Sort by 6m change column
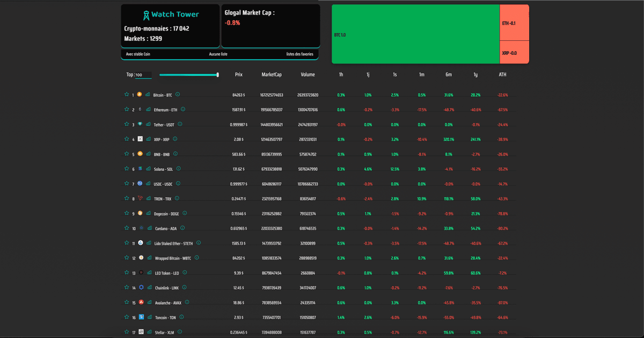Screen dimensions: 644x338 coord(448,75)
